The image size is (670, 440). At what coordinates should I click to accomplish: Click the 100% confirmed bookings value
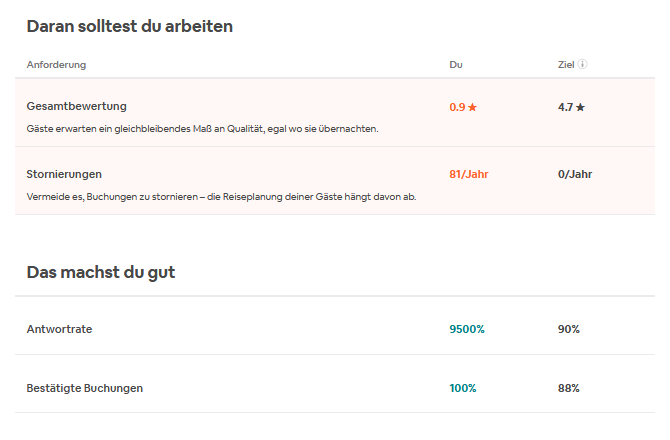point(463,388)
